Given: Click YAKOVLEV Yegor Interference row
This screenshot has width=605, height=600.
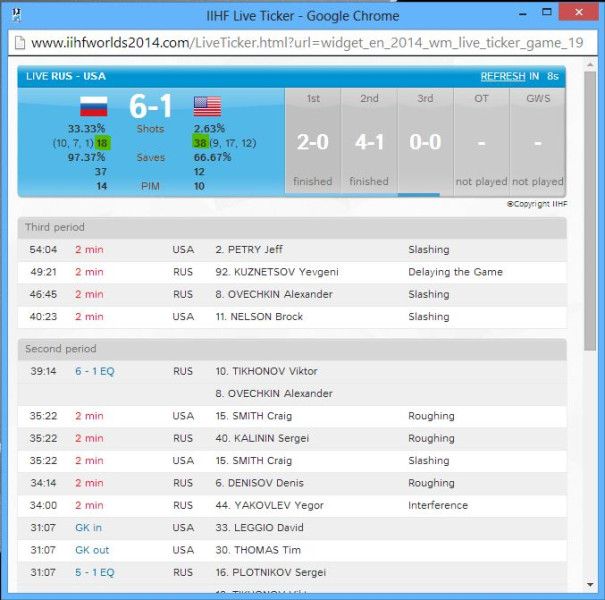Looking at the screenshot, I should [292, 505].
